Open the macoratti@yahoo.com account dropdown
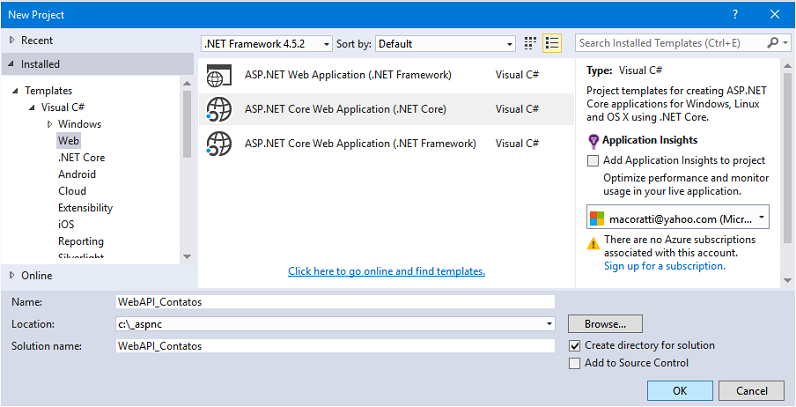796x407 pixels. pyautogui.click(x=678, y=217)
